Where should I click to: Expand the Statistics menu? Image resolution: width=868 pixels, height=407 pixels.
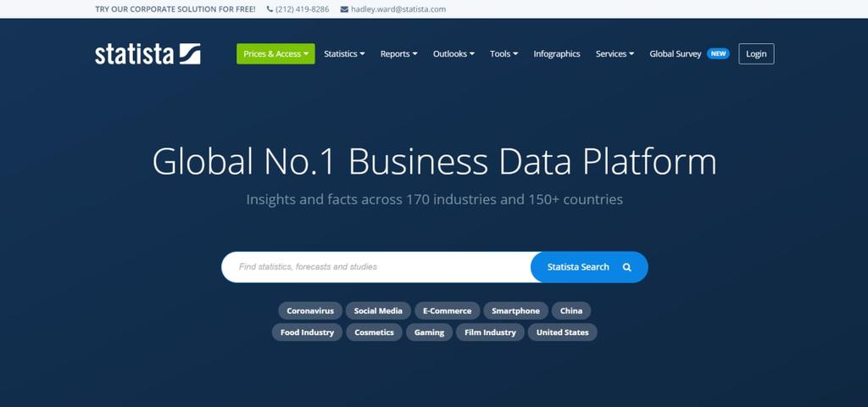(x=344, y=53)
